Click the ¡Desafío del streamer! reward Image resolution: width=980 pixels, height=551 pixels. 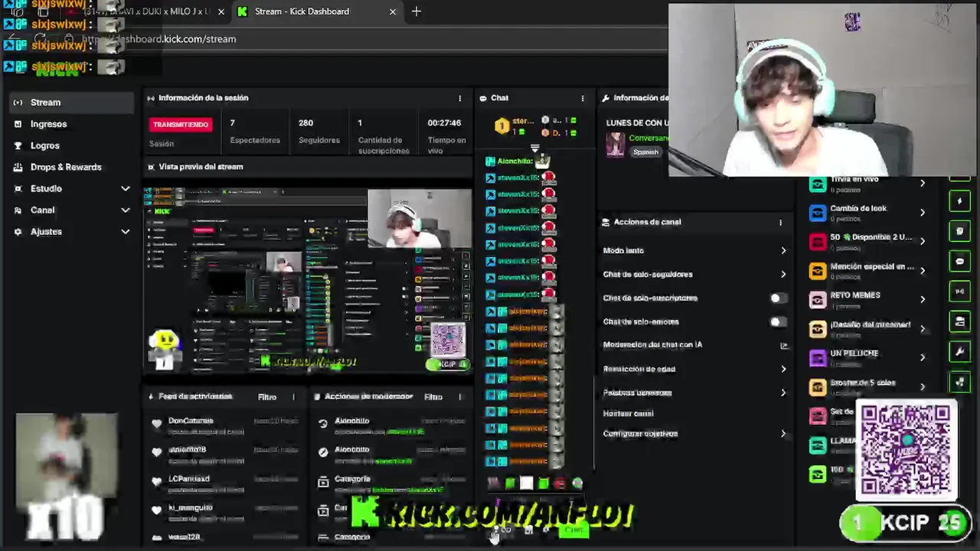(867, 328)
